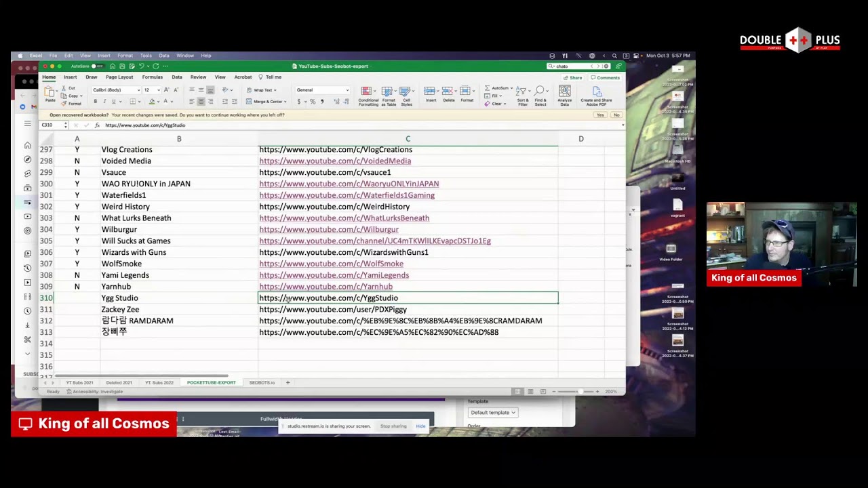868x488 pixels.
Task: Open the font name Calibri dropdown
Action: pos(138,90)
